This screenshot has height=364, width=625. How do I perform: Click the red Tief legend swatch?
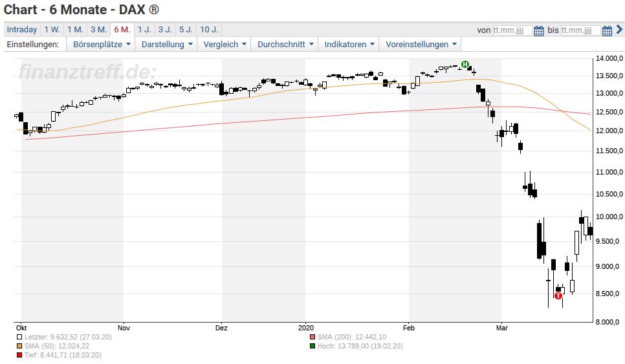tap(19, 355)
